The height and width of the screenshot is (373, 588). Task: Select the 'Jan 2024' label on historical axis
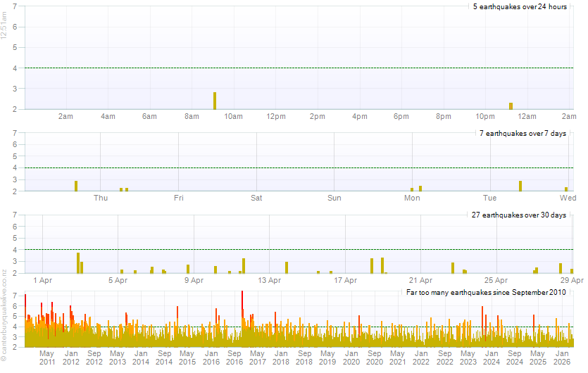[491, 357]
